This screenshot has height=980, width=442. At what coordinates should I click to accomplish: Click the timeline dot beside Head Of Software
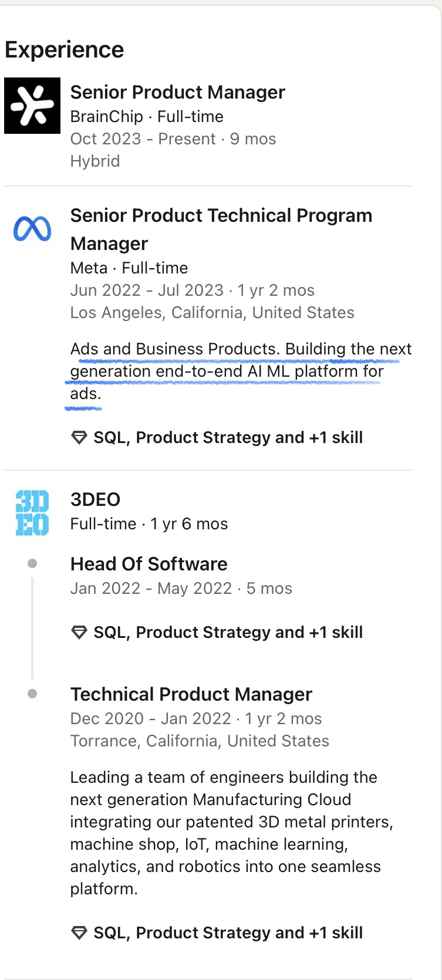coord(32,564)
